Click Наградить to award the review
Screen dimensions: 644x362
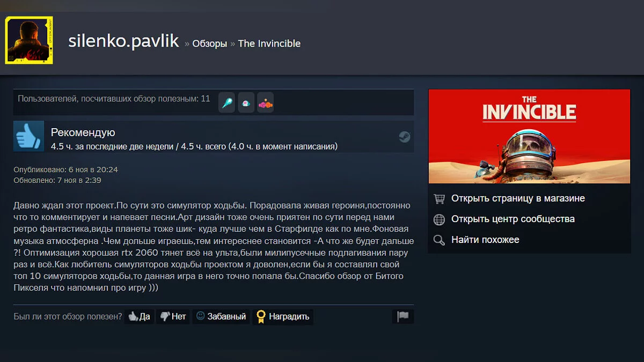tap(283, 316)
